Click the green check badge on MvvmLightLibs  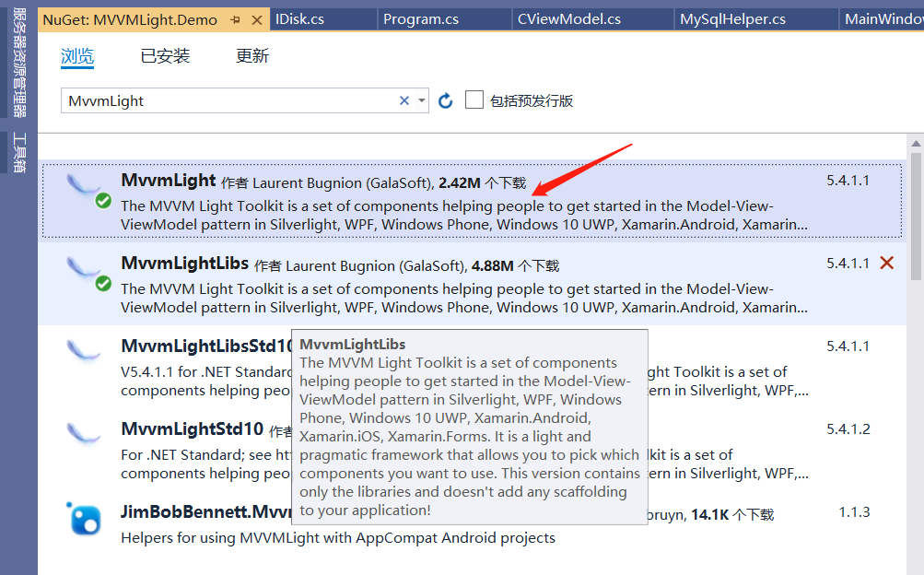pyautogui.click(x=102, y=282)
